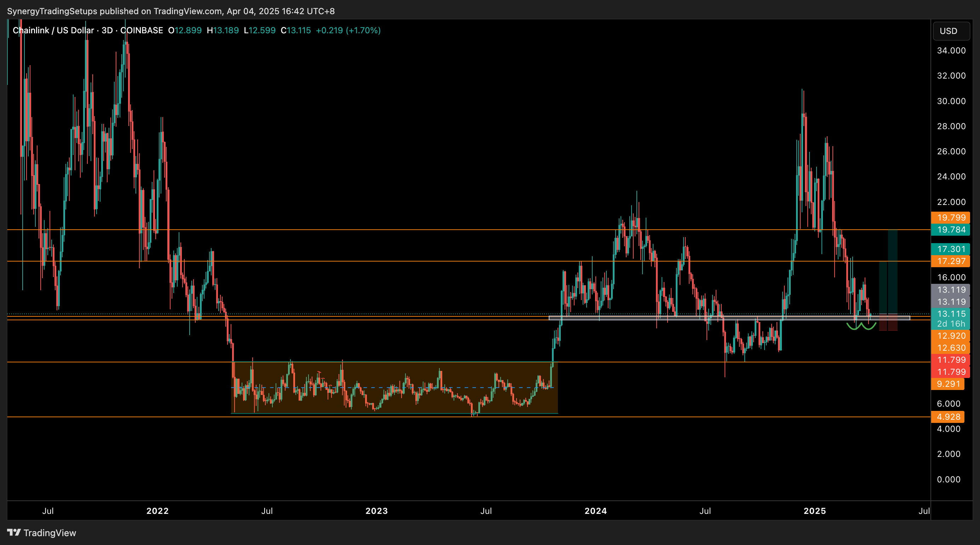Click the H13.189 high value in header
980x545 pixels.
coord(223,30)
